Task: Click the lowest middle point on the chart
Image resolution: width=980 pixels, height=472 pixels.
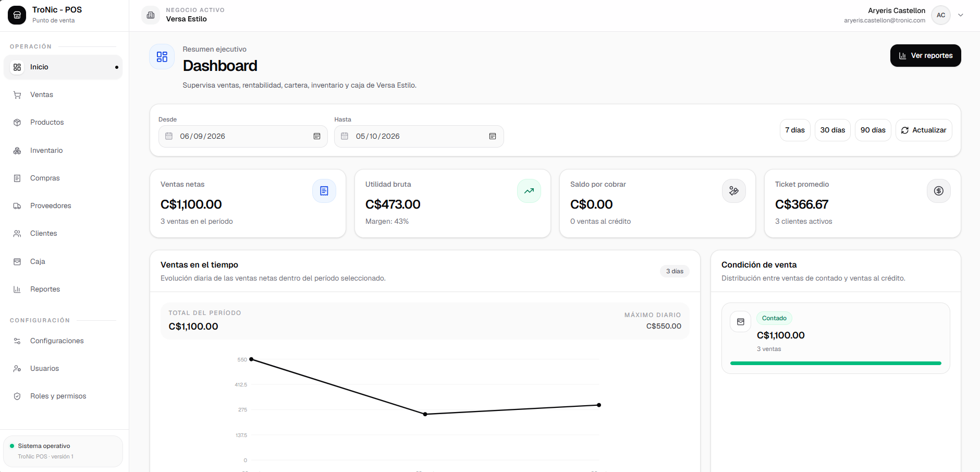Action: pyautogui.click(x=425, y=414)
